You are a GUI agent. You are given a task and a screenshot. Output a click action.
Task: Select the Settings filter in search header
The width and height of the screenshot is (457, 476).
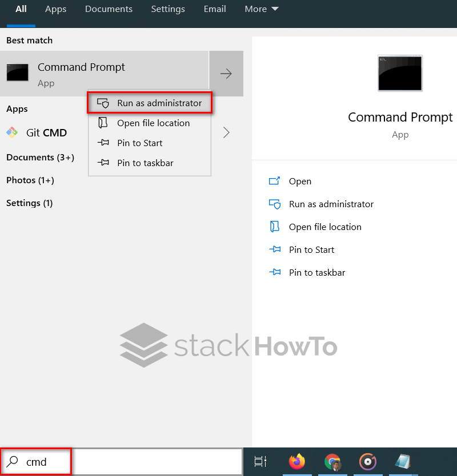click(x=168, y=9)
